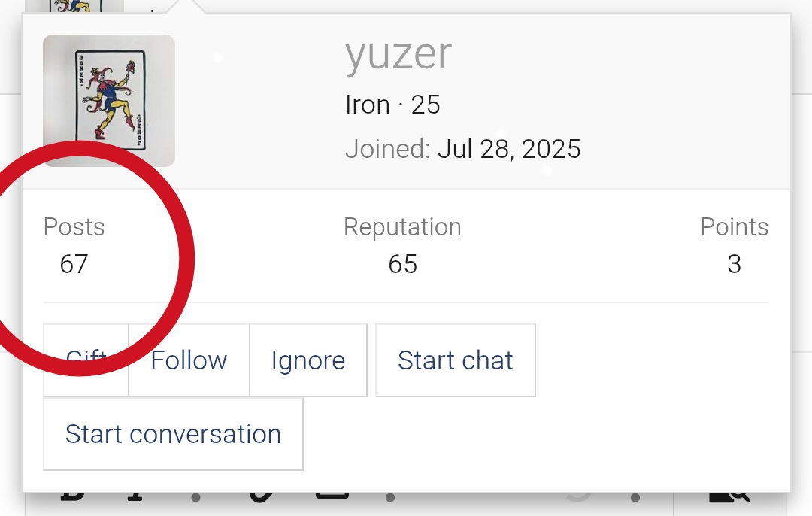Ignore the user yuzer
Viewport: 812px width, 516px height.
(x=308, y=360)
